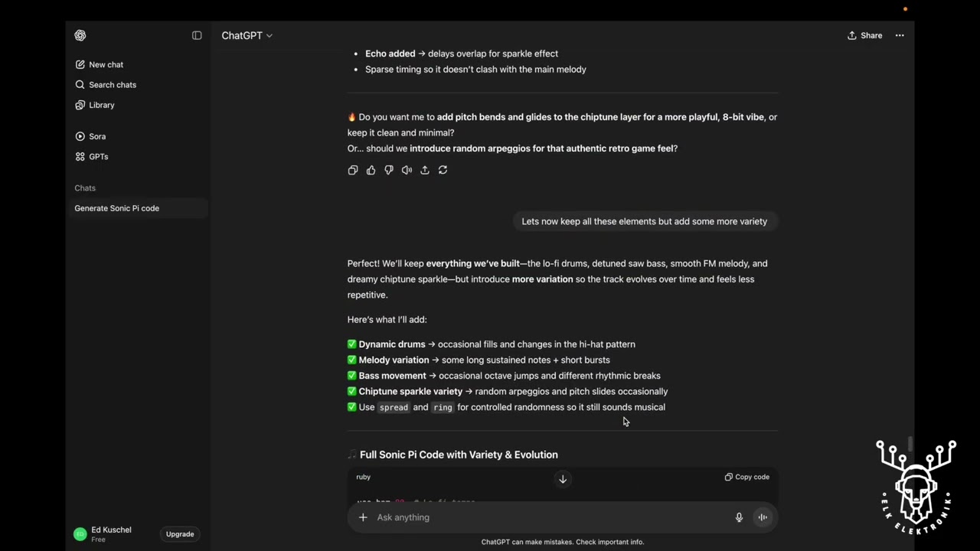The image size is (980, 551).
Task: Give the response a thumbs up
Action: pyautogui.click(x=371, y=170)
